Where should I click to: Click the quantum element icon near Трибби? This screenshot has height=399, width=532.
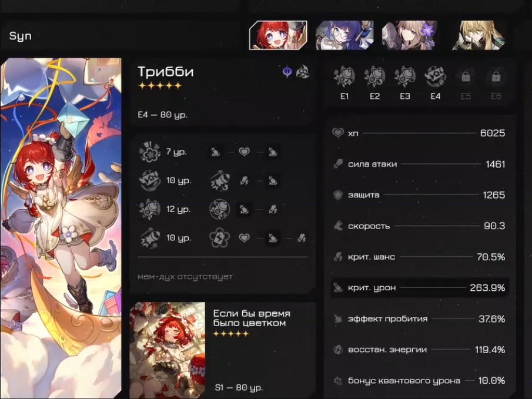pyautogui.click(x=287, y=72)
